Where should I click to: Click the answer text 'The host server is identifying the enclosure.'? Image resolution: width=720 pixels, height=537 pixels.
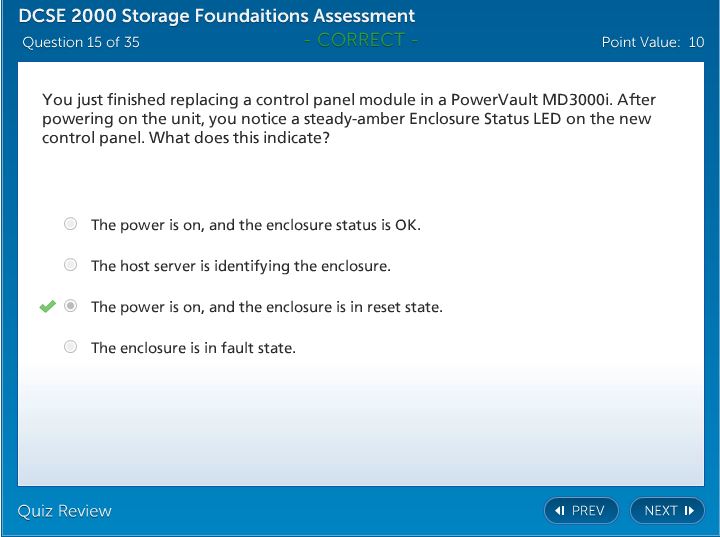240,266
